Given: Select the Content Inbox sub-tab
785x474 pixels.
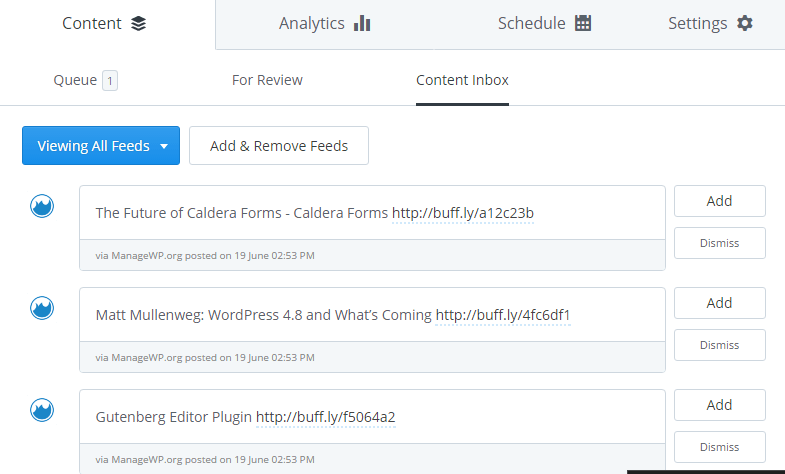Looking at the screenshot, I should coord(462,80).
